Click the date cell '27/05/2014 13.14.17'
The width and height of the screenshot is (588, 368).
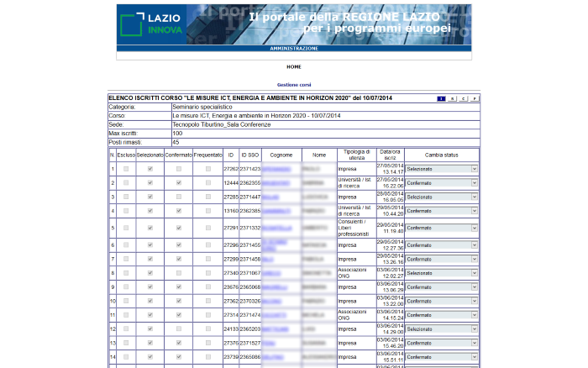pyautogui.click(x=391, y=169)
